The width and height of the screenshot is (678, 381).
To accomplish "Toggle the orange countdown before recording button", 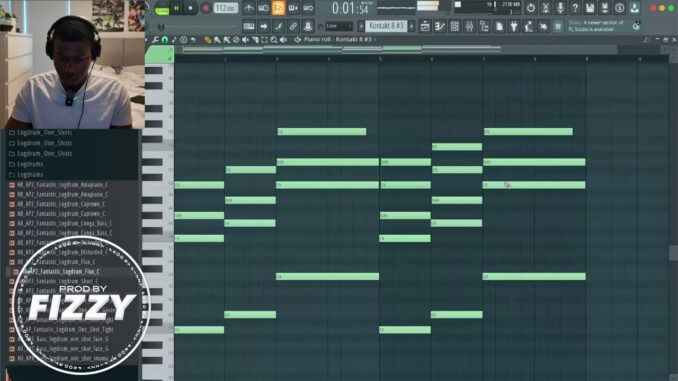I will tap(278, 8).
